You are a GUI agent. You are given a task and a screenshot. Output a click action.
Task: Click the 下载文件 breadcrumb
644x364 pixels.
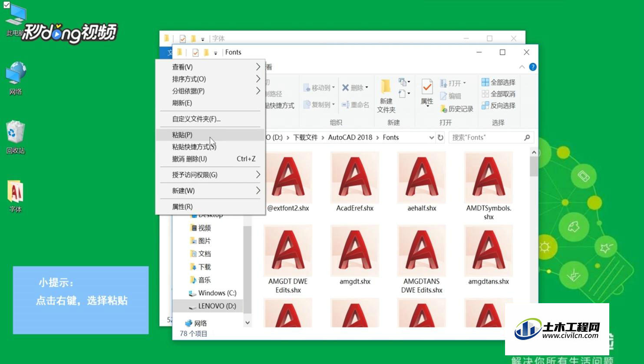click(305, 137)
